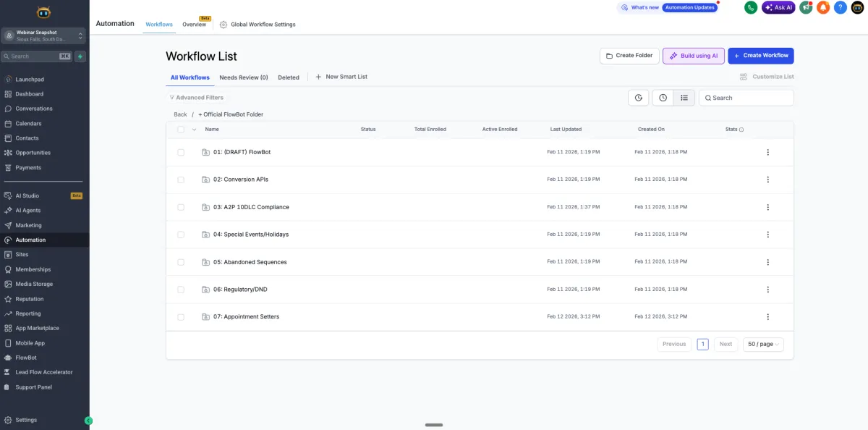868x430 pixels.
Task: Open the three-dot menu for 01: (DRAFT) FlowBot
Action: point(767,152)
